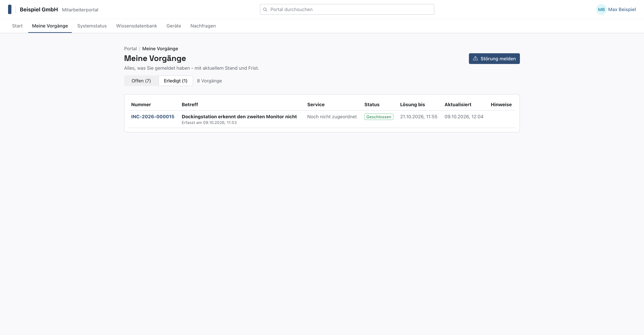The width and height of the screenshot is (644, 335).
Task: Click the Meine Vorgänge breadcrumb entry
Action: pyautogui.click(x=160, y=49)
